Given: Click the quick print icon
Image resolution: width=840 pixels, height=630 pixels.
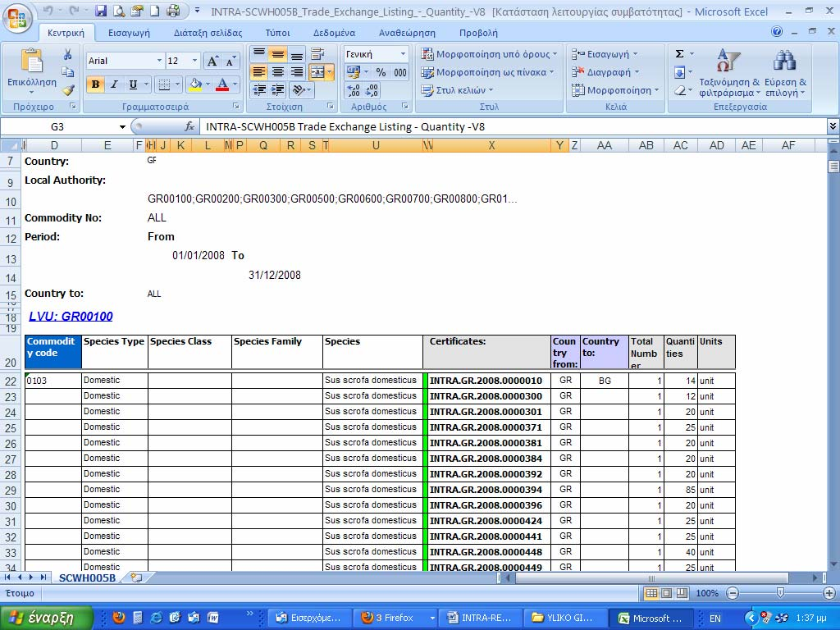Looking at the screenshot, I should click(x=173, y=11).
